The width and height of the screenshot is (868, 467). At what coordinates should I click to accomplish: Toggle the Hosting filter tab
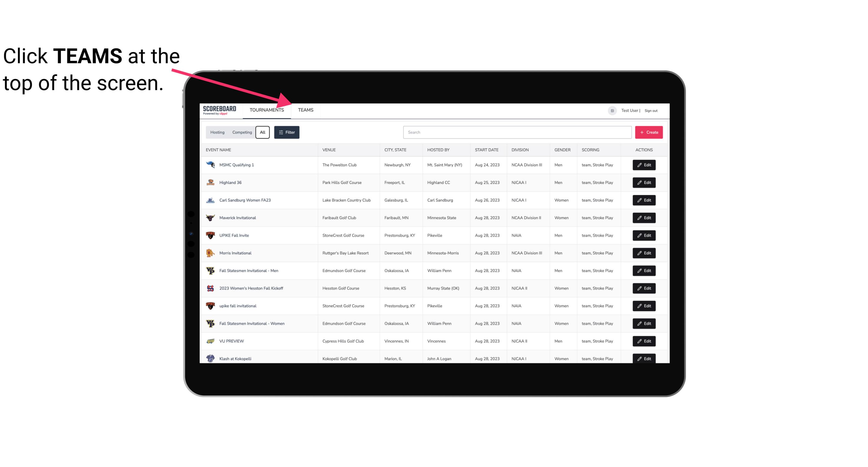click(x=217, y=132)
